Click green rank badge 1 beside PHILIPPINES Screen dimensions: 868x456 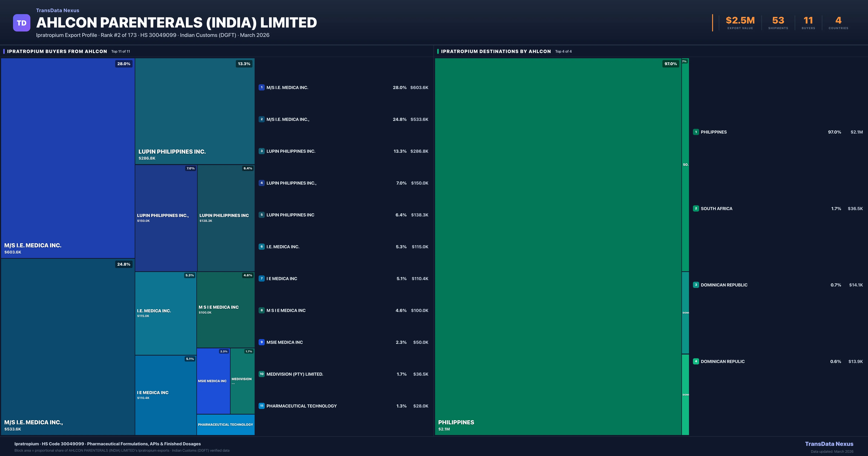[696, 132]
